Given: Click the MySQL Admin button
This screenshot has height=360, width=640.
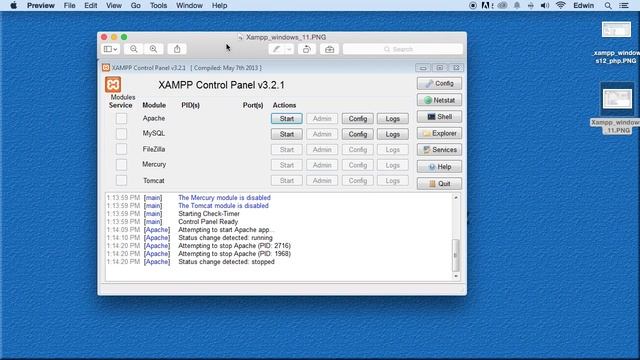Looking at the screenshot, I should pyautogui.click(x=322, y=134).
